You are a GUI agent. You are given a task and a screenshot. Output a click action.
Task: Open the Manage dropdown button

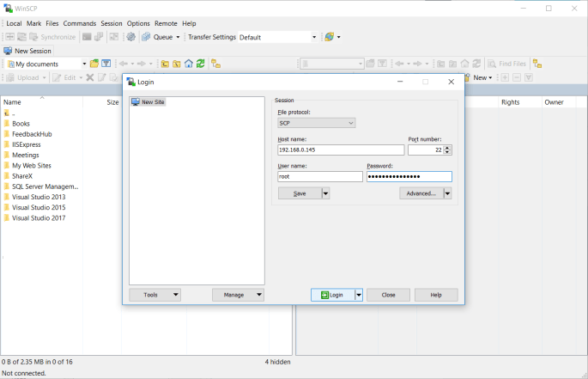coord(238,295)
